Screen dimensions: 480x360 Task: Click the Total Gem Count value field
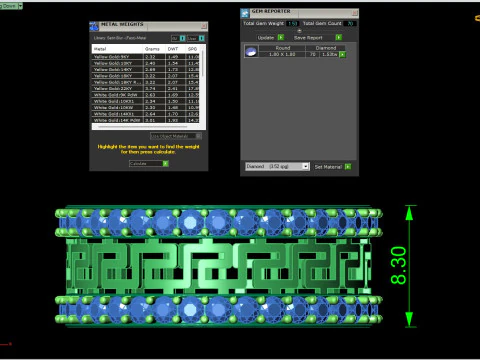click(350, 24)
